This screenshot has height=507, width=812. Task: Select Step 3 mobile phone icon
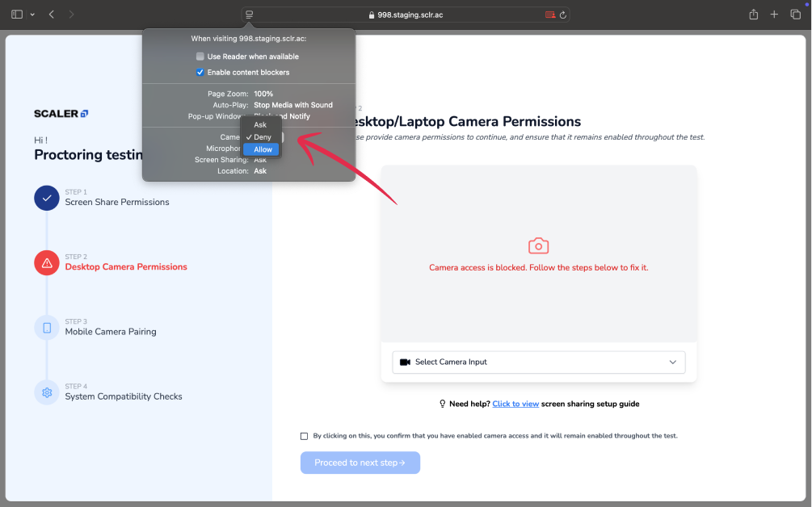coord(47,328)
